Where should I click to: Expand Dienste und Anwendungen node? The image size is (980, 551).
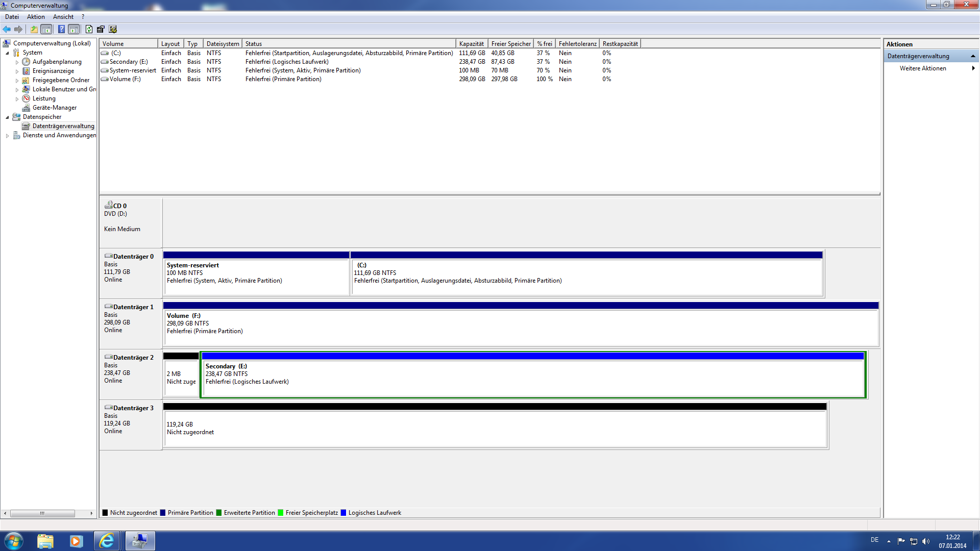click(x=7, y=136)
